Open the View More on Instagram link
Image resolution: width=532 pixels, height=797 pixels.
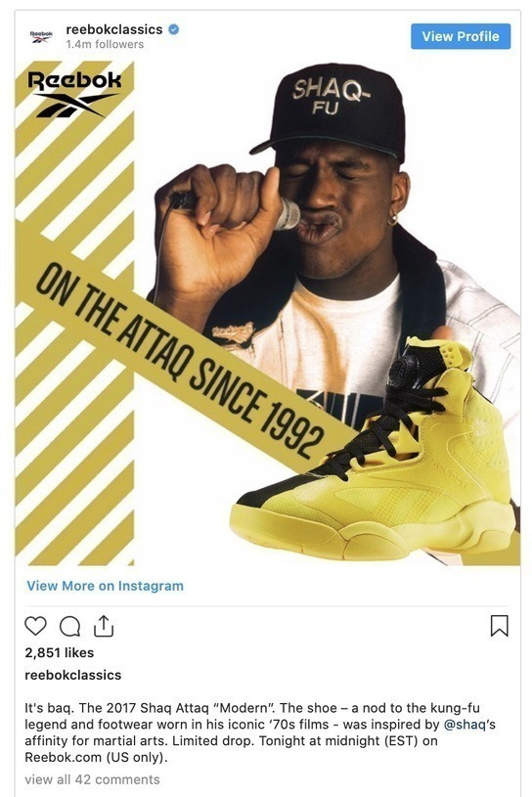(106, 586)
